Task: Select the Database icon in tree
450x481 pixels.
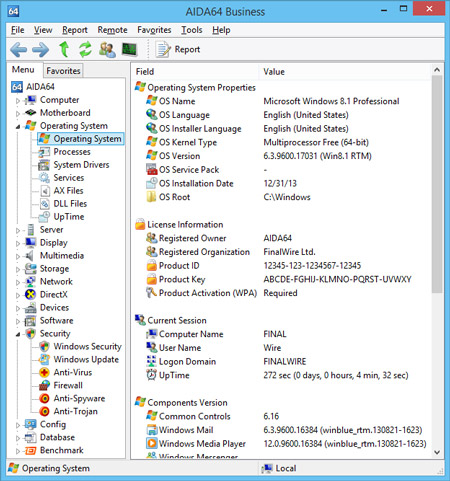Action: [x=30, y=438]
